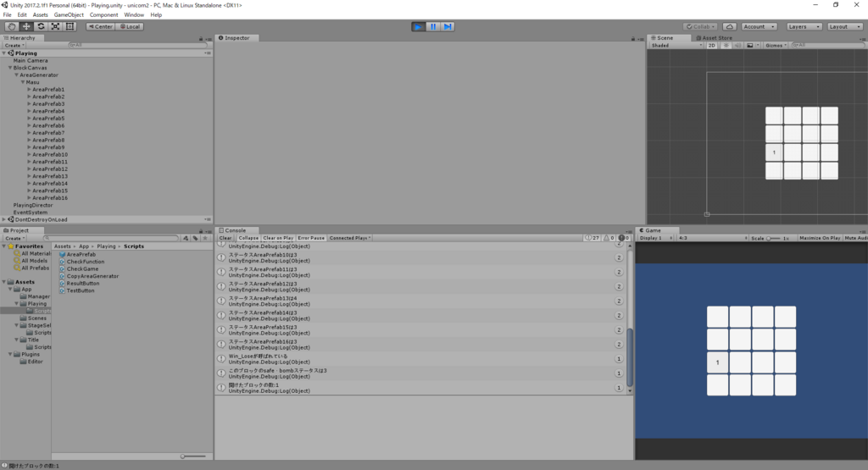
Task: Expand AreaPrefab1 in Hierarchy
Action: point(29,90)
